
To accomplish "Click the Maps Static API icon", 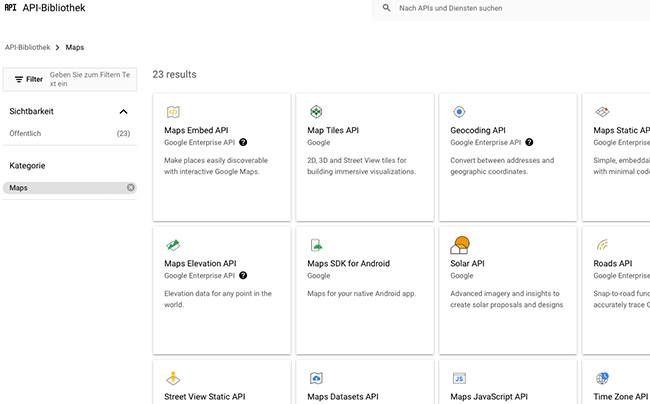I will click(602, 111).
